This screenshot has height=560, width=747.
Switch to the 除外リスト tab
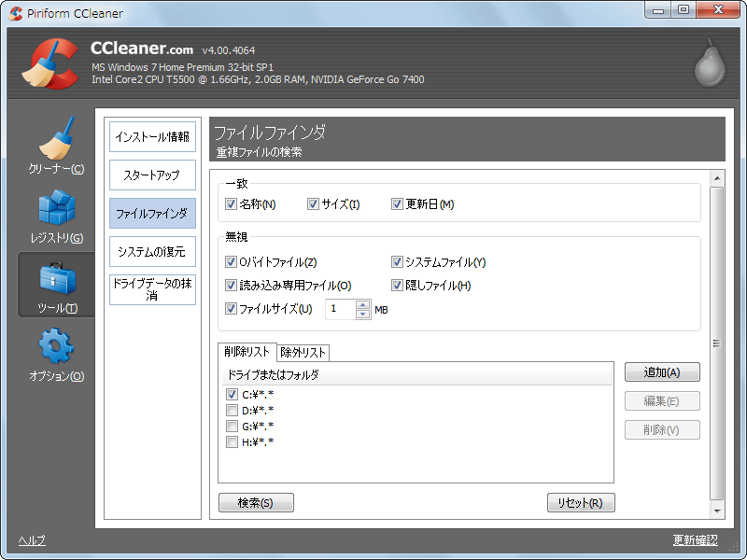(303, 353)
